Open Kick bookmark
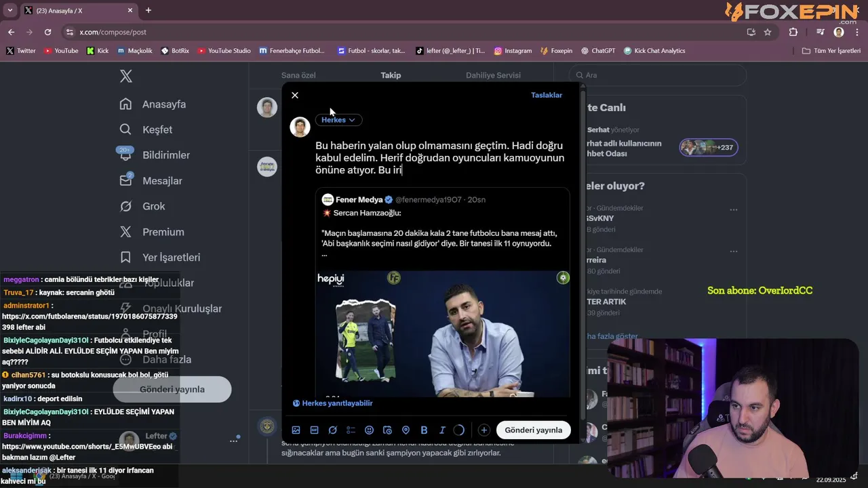The width and height of the screenshot is (868, 488). (98, 51)
